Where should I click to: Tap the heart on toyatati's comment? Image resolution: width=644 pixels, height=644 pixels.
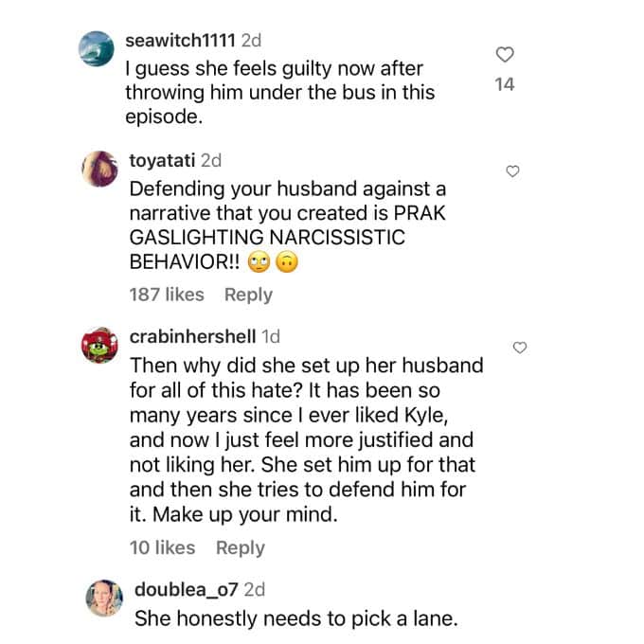coord(512,171)
